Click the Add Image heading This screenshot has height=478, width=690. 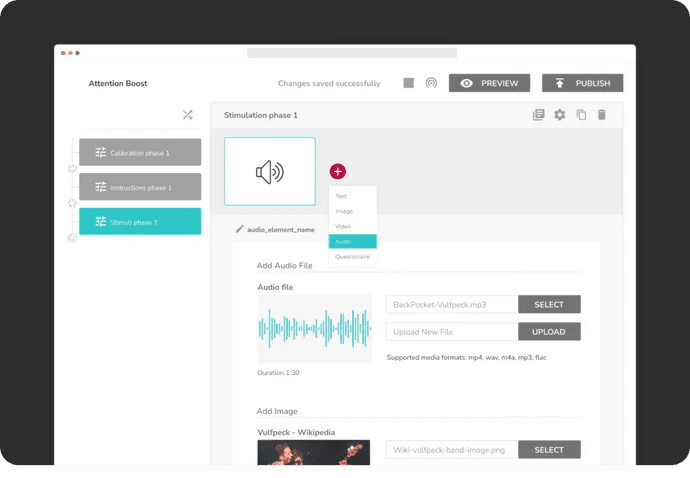277,411
